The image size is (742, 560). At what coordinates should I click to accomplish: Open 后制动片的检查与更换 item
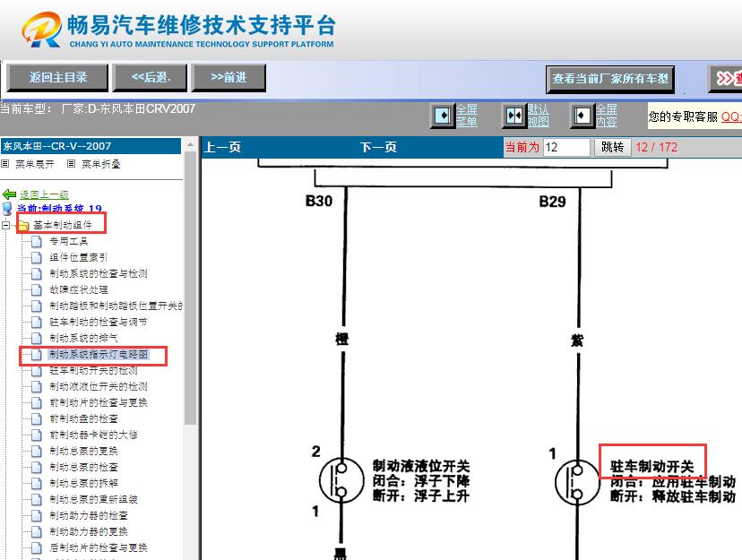point(99,547)
